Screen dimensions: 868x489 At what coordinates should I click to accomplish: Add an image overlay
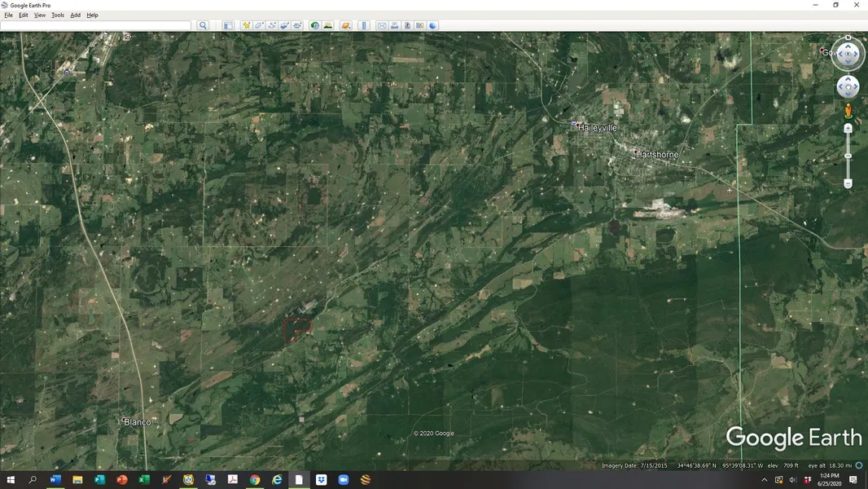[x=285, y=25]
